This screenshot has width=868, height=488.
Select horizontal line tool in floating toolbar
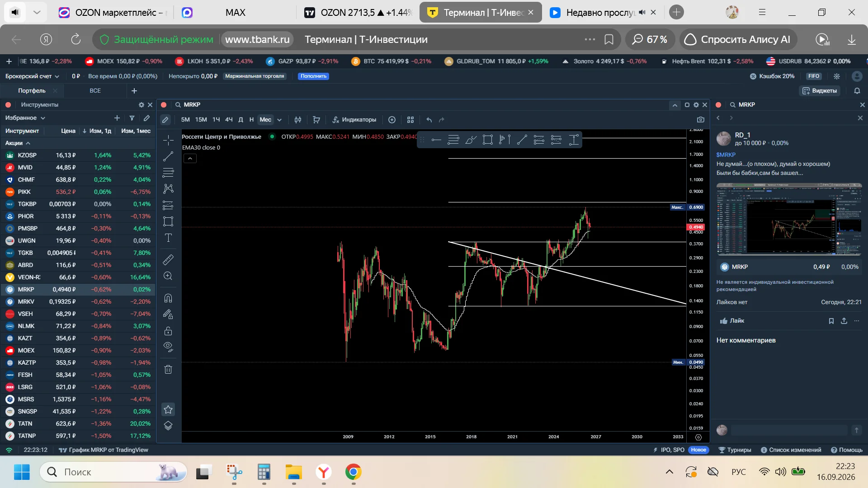coord(436,140)
